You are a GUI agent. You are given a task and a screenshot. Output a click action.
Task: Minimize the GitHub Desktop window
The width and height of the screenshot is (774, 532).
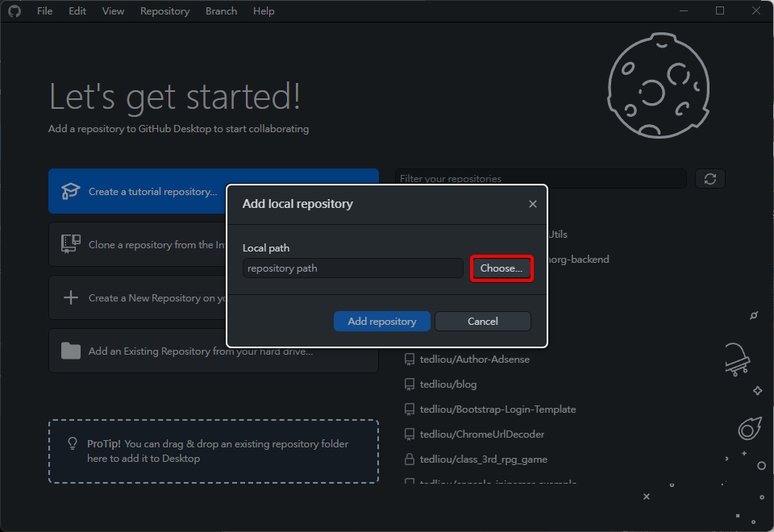(684, 10)
